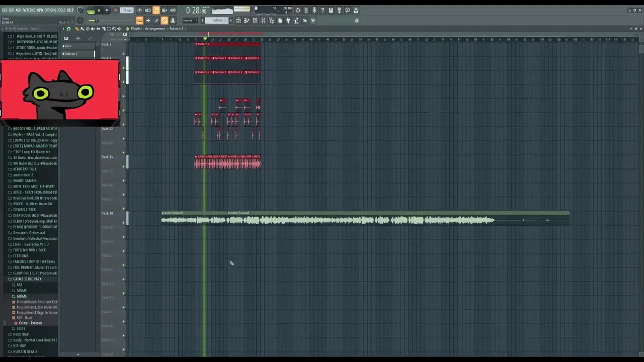Expand the ARABIC SAMPLE folder

(25, 180)
